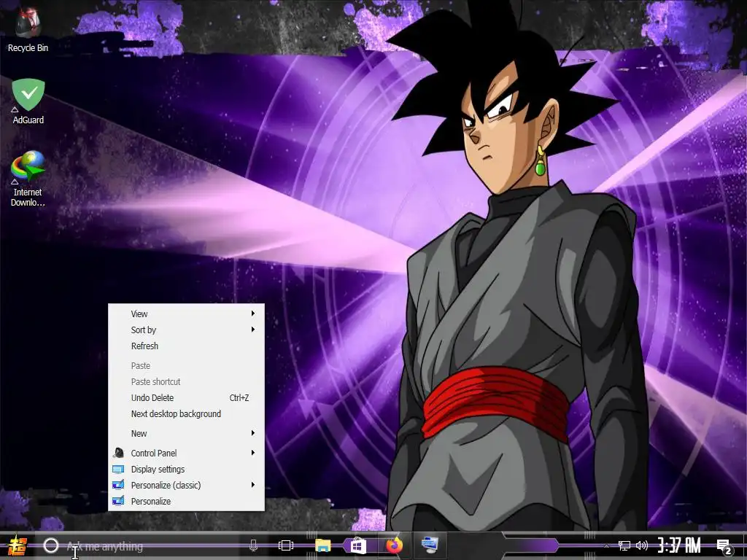Screen dimensions: 747x560
Task: Open the Control Panel submenu entry
Action: click(x=186, y=453)
